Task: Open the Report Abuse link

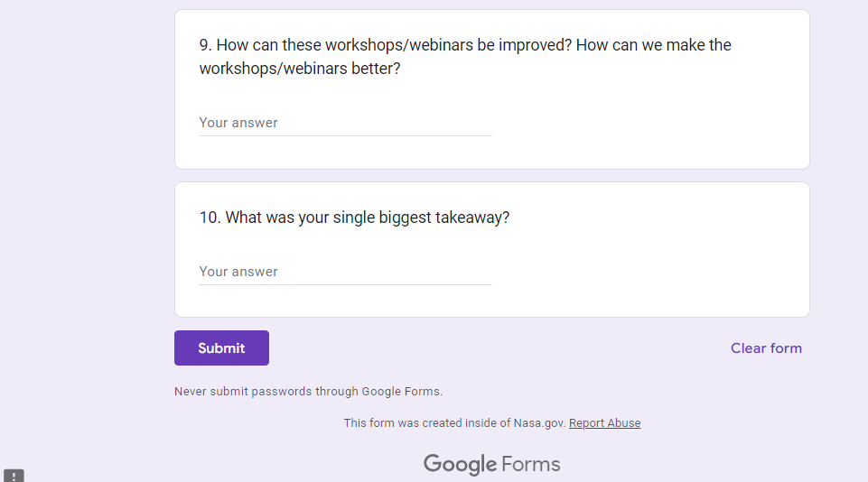Action: tap(604, 423)
